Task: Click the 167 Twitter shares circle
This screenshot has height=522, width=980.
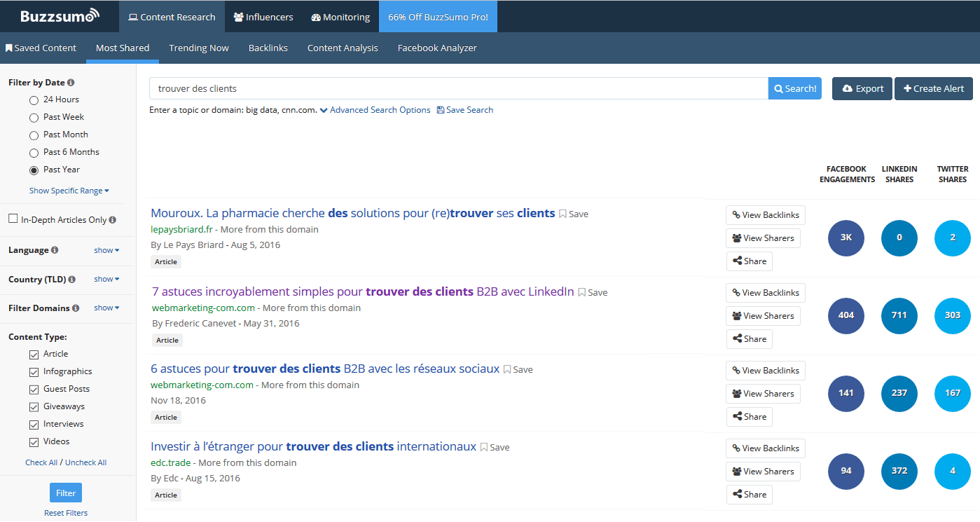Action: point(953,393)
